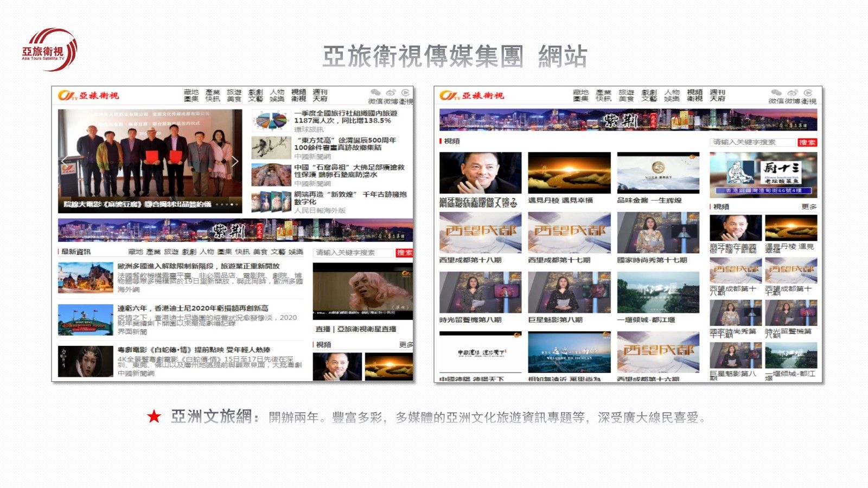Click the red star beside 亞洲文旅網
This screenshot has width=868, height=488.
pos(154,416)
